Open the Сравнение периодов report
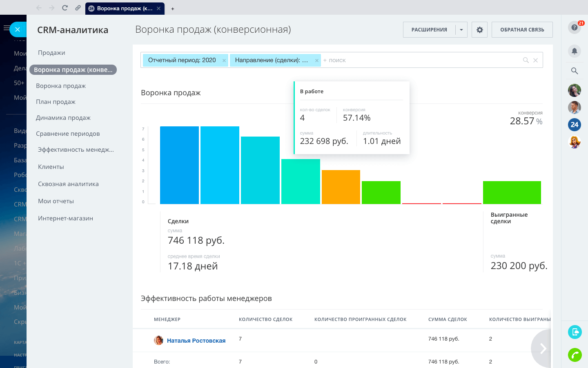Image resolution: width=588 pixels, height=368 pixels. (68, 134)
